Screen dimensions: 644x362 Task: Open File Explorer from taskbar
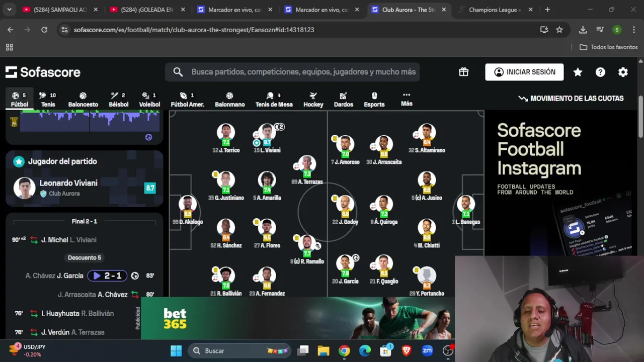click(x=323, y=351)
